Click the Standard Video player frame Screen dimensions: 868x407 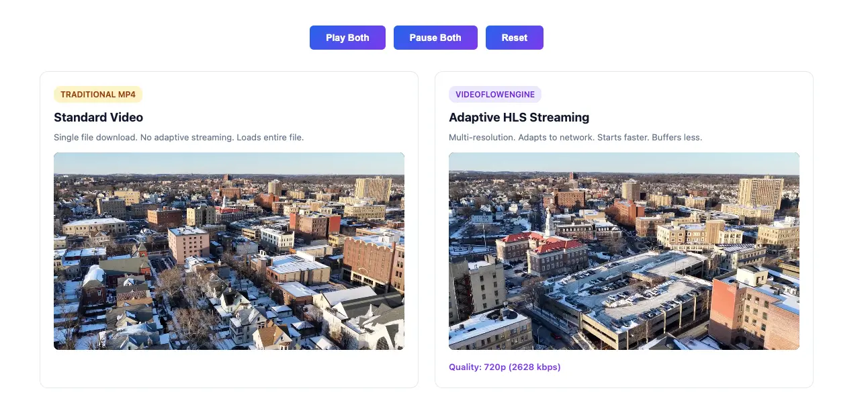229,251
